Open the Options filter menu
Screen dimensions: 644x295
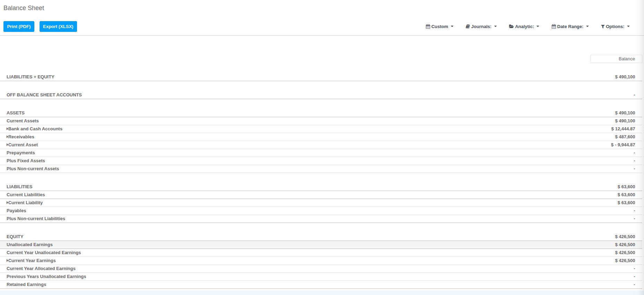[616, 27]
